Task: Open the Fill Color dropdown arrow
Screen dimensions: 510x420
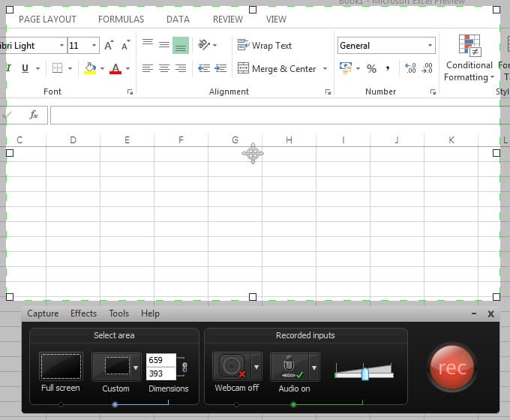Action: pyautogui.click(x=102, y=68)
